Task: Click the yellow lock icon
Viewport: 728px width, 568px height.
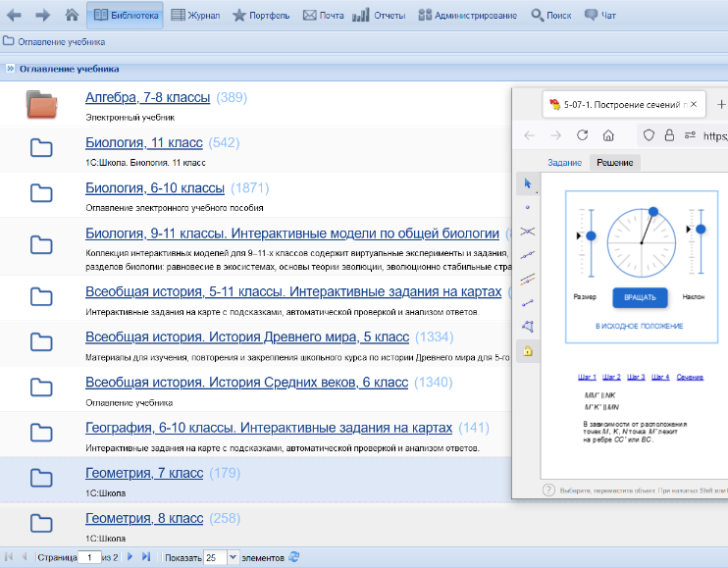Action: 528,351
